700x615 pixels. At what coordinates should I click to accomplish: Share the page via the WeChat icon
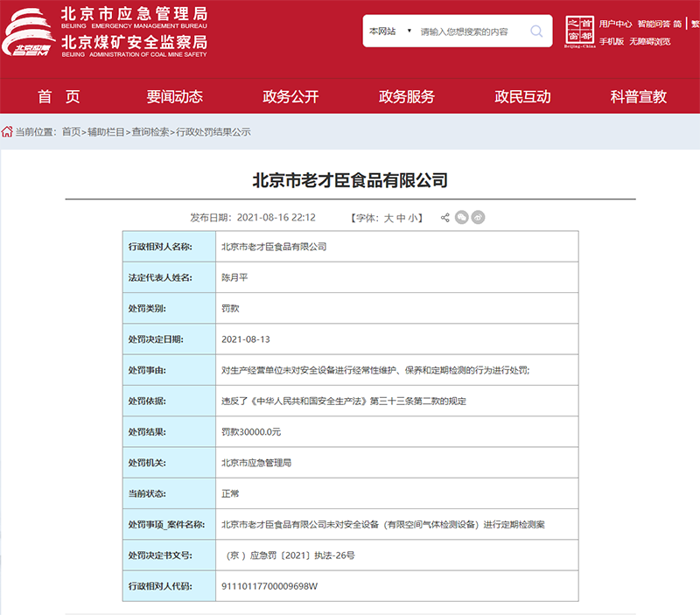[462, 217]
